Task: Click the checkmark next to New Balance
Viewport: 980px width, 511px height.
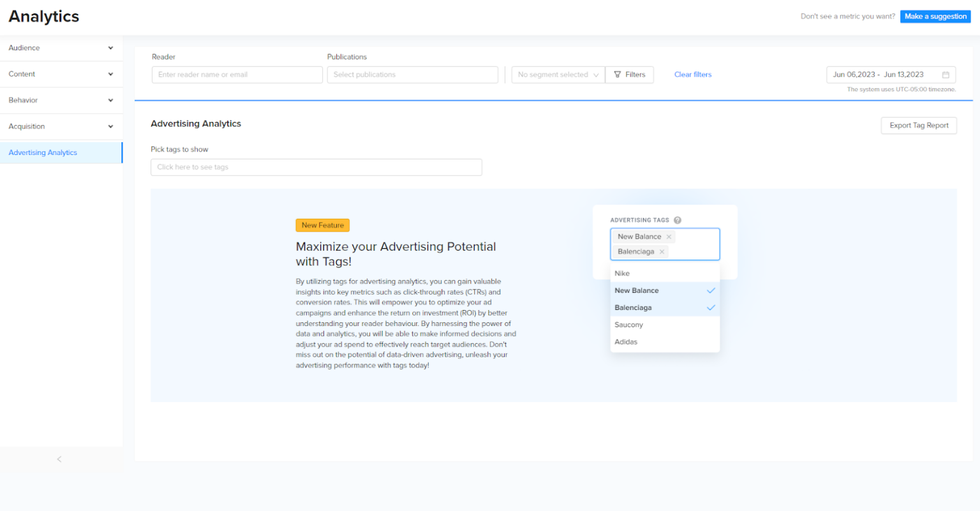Action: (x=710, y=290)
